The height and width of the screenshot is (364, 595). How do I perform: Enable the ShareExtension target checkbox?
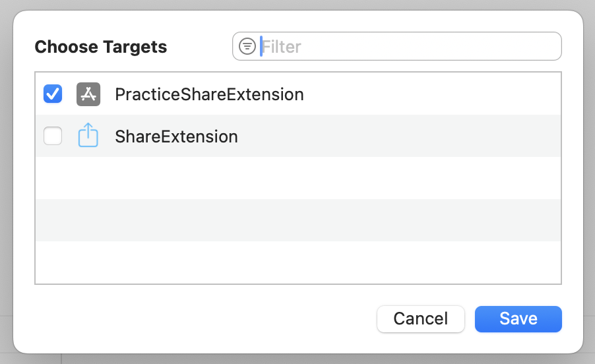(x=53, y=136)
